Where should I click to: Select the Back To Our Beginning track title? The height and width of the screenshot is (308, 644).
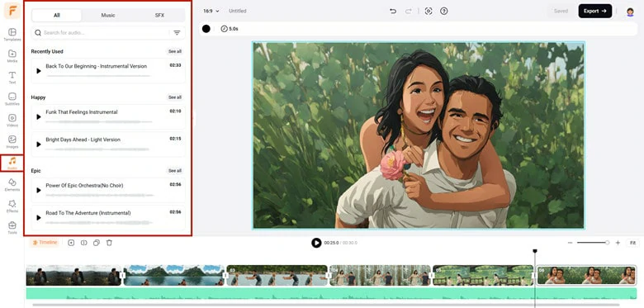tap(96, 66)
